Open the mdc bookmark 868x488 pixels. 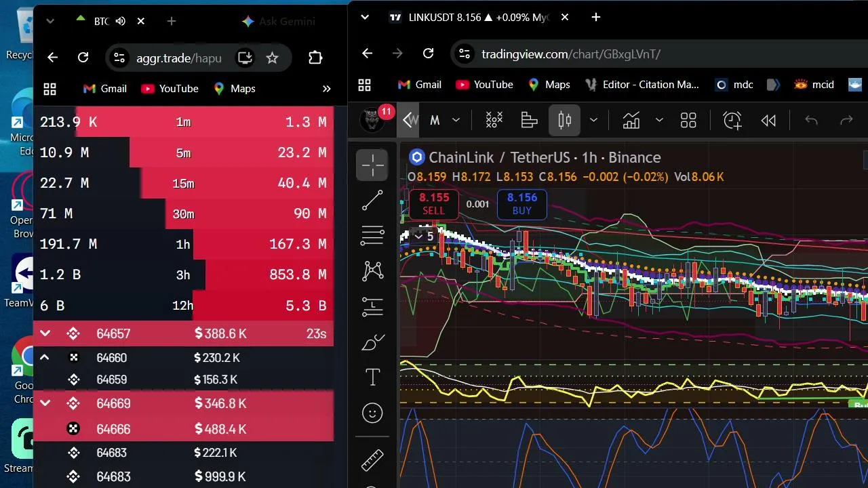(x=734, y=85)
